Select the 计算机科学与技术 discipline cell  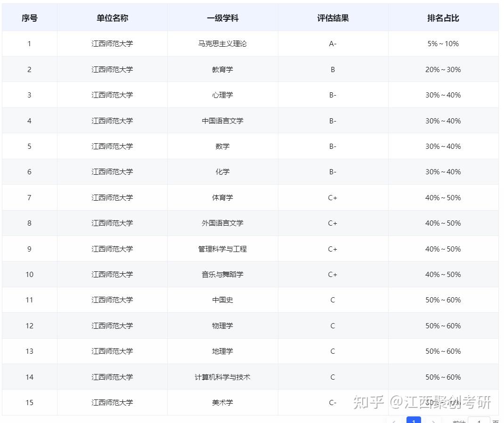coord(222,377)
